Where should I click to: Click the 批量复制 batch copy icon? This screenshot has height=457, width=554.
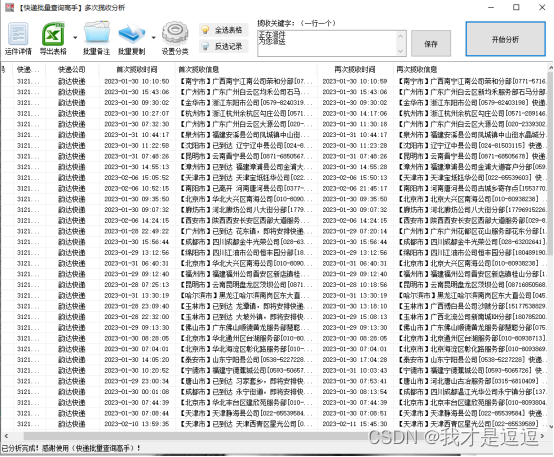pos(131,39)
